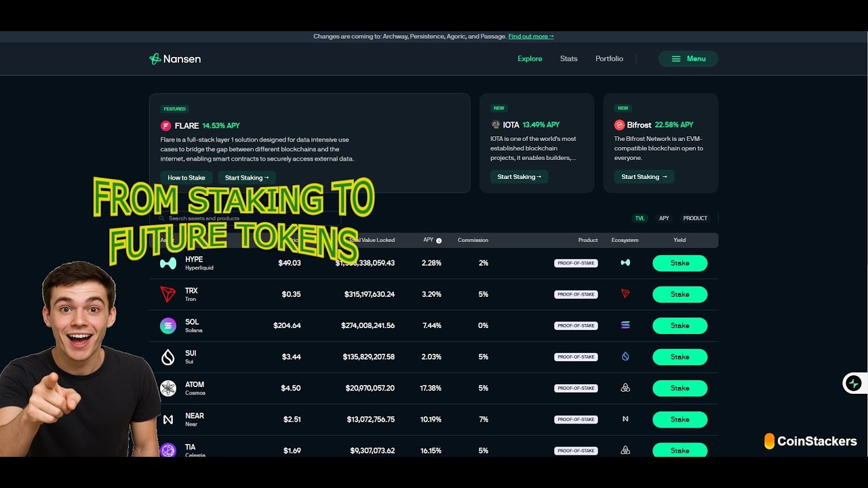Image resolution: width=868 pixels, height=488 pixels.
Task: Click How to Stake for FLARE
Action: coord(186,178)
